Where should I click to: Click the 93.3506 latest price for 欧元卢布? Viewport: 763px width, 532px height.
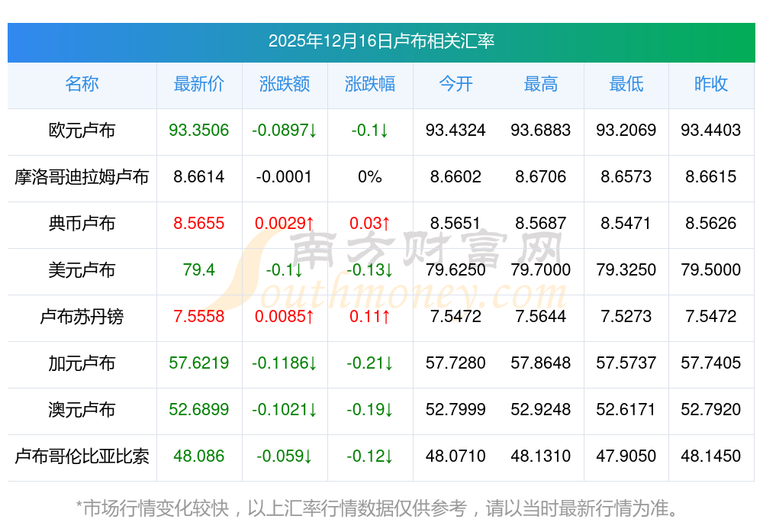tap(199, 131)
